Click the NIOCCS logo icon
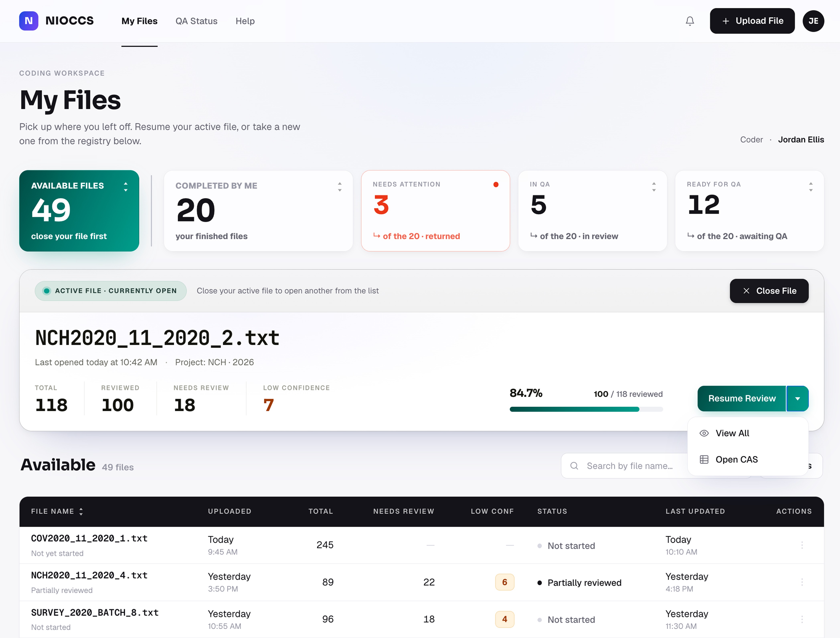840x638 pixels. point(28,21)
